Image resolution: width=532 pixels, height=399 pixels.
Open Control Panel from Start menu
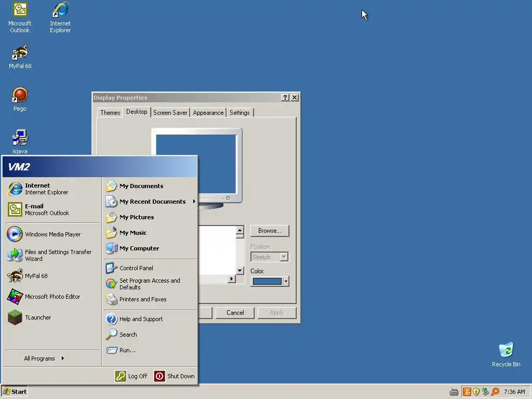tap(151, 268)
